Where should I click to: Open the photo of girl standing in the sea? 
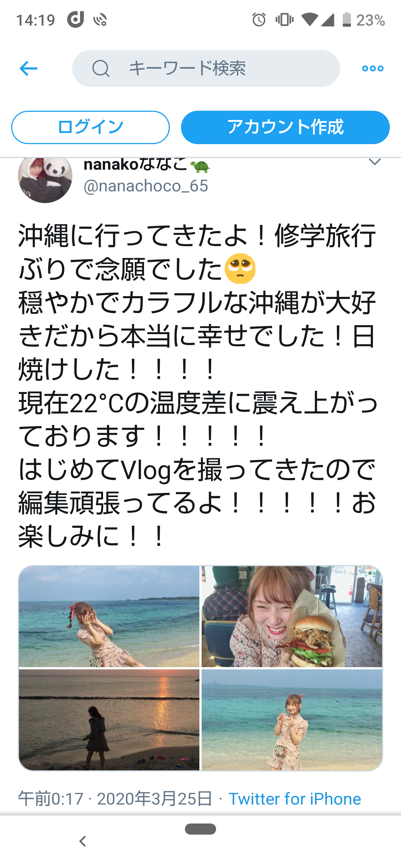pyautogui.click(x=292, y=720)
